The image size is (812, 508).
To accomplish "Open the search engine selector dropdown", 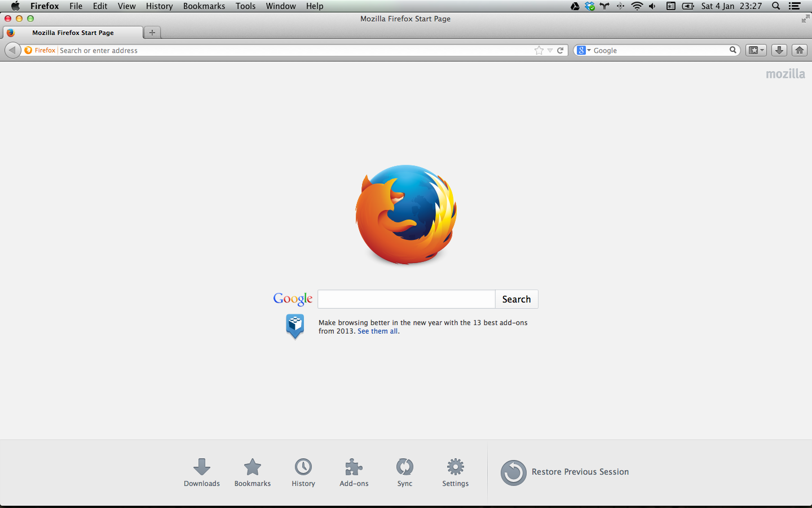I will (x=584, y=50).
